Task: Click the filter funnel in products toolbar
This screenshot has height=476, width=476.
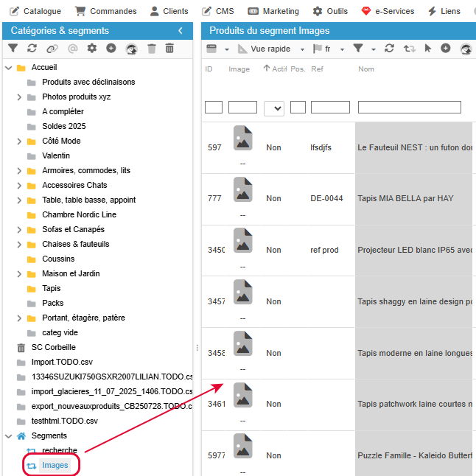Action: coord(358,49)
